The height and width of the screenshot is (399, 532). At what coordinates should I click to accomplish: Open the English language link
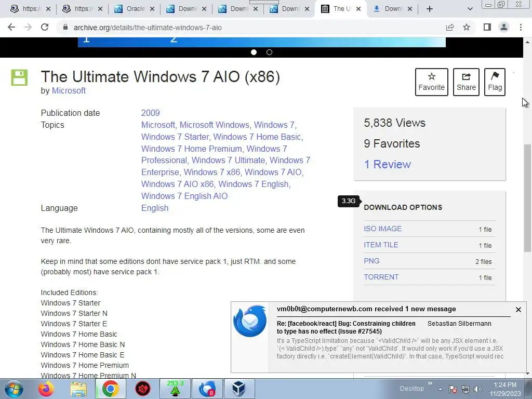(x=155, y=208)
